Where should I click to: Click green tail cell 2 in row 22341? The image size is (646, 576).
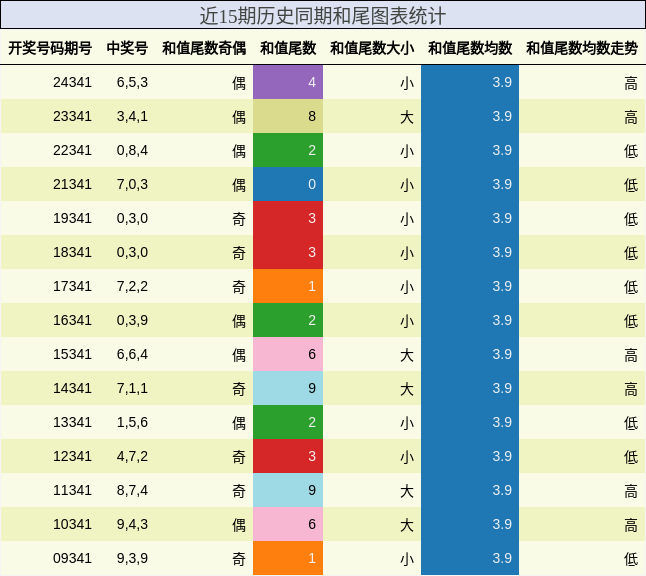coord(288,150)
